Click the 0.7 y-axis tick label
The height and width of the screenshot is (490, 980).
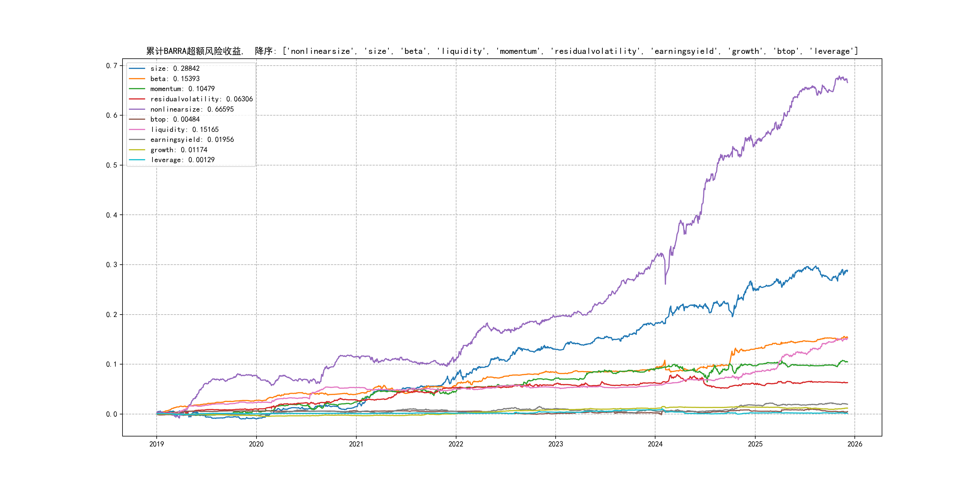point(112,66)
